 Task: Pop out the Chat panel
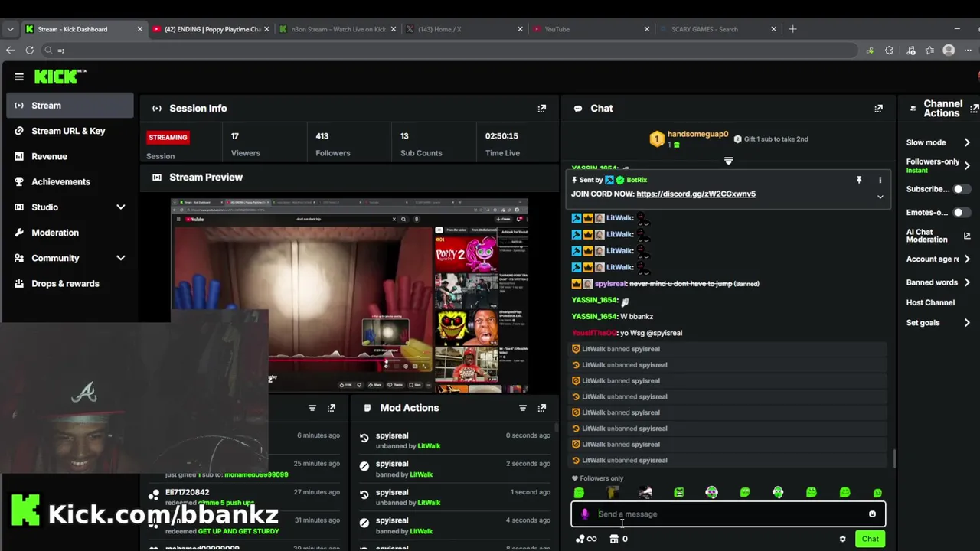[x=878, y=109]
